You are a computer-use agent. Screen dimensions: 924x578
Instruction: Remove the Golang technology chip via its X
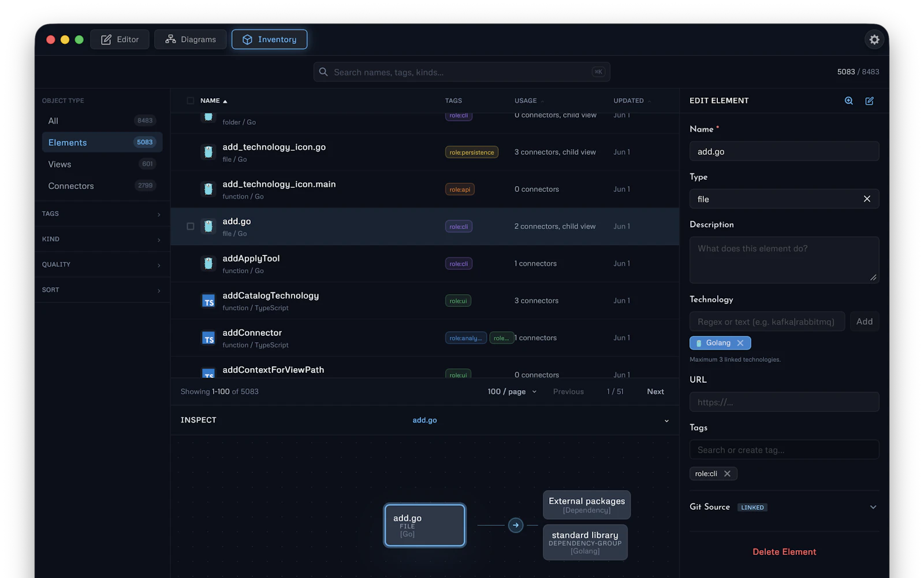click(740, 343)
